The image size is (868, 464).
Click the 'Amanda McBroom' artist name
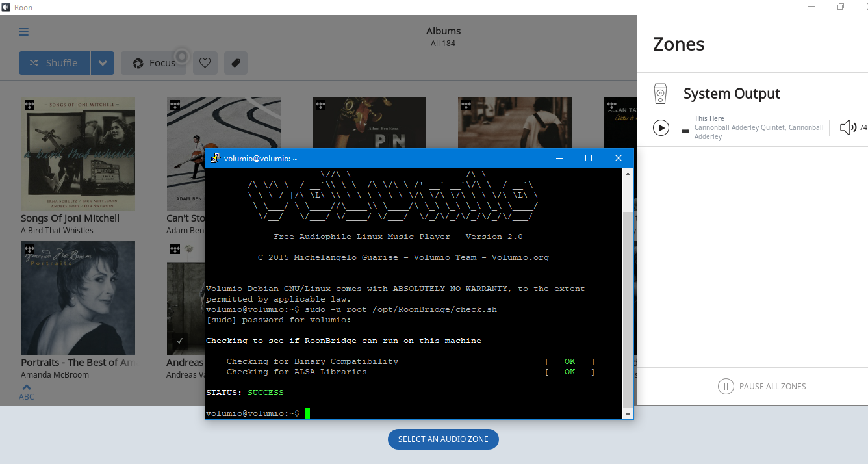point(55,375)
